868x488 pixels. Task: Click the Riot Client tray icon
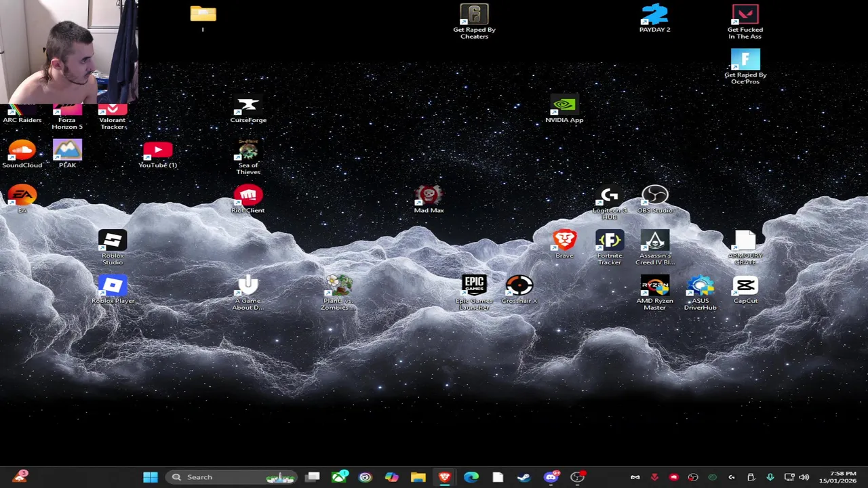pos(673,477)
